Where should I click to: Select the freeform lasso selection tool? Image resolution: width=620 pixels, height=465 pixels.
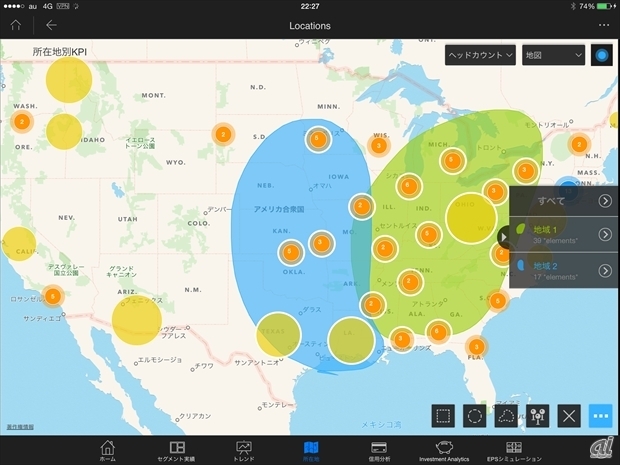tap(506, 416)
